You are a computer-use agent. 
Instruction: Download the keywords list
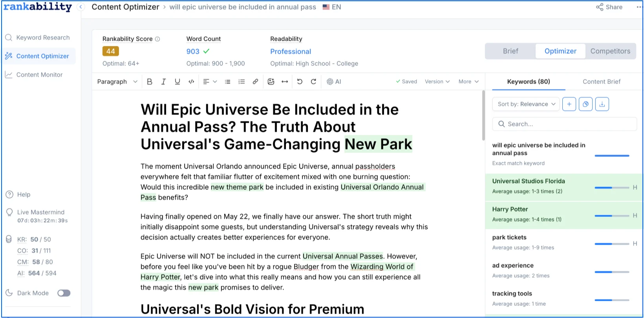(x=602, y=104)
